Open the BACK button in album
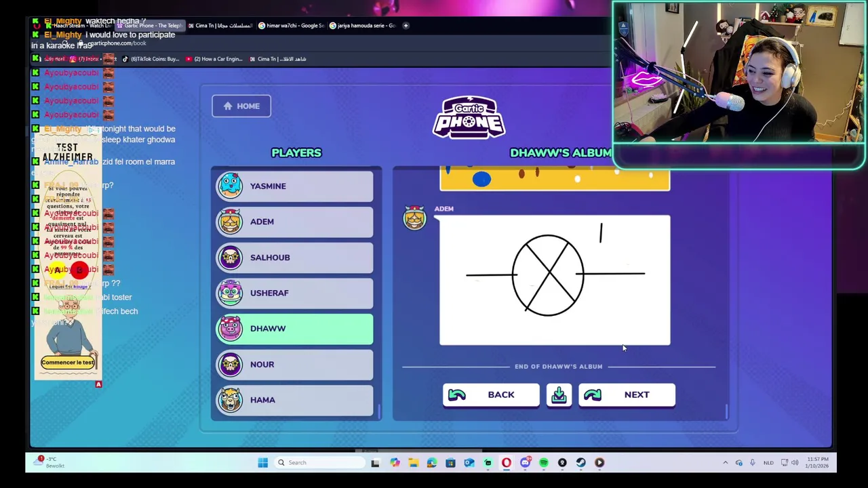The height and width of the screenshot is (488, 868). pyautogui.click(x=491, y=394)
